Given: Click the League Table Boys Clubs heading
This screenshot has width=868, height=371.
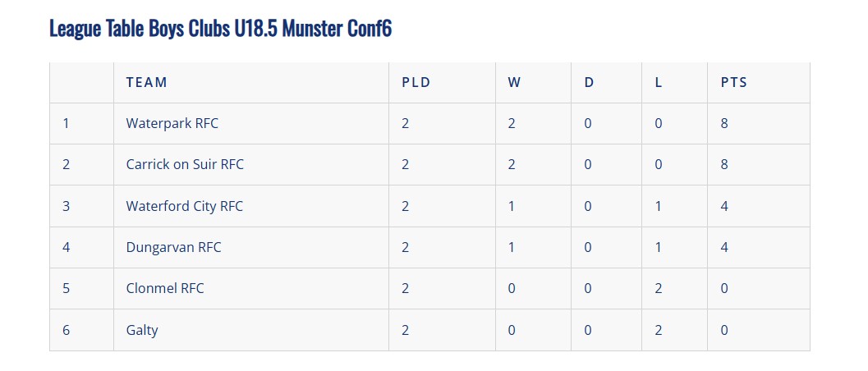Looking at the screenshot, I should click(x=220, y=29).
